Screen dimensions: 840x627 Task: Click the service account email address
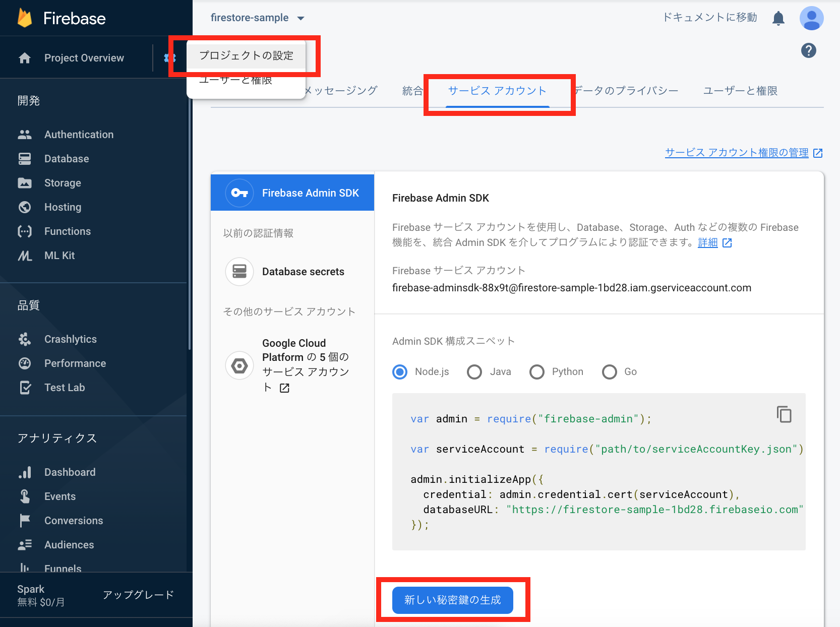(572, 288)
